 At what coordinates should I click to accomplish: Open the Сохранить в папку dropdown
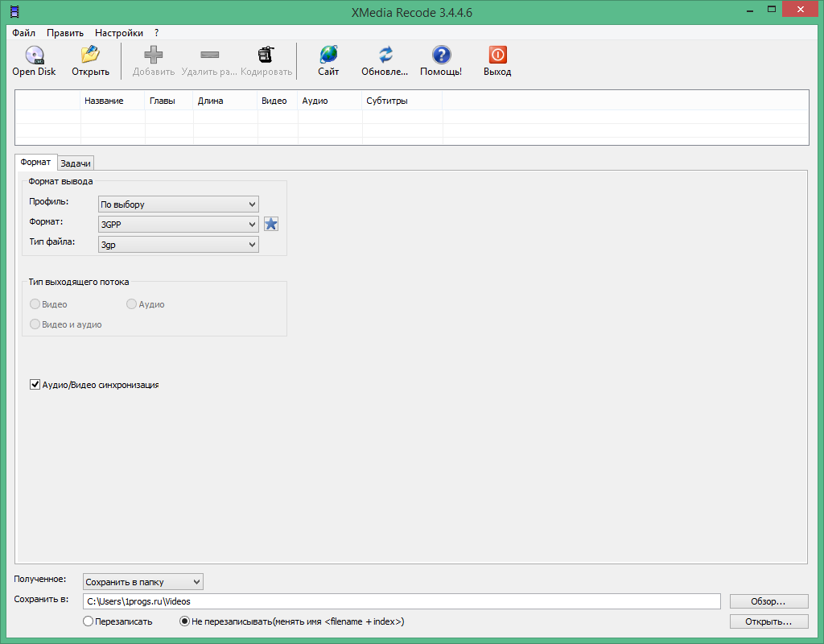click(x=143, y=581)
